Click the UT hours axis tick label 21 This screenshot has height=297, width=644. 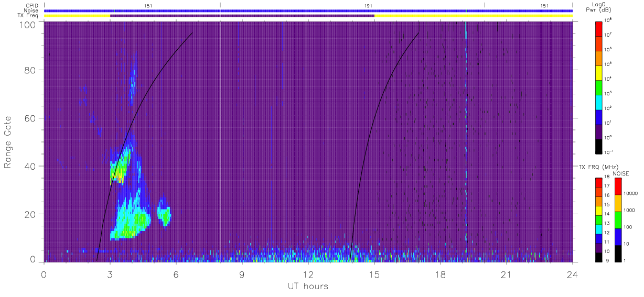coord(507,274)
